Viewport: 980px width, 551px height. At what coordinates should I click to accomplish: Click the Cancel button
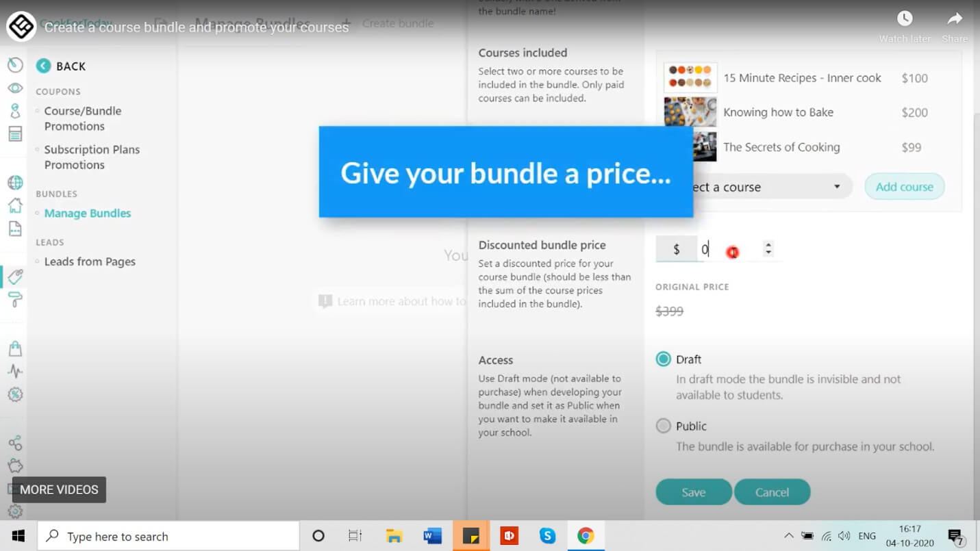click(x=772, y=492)
